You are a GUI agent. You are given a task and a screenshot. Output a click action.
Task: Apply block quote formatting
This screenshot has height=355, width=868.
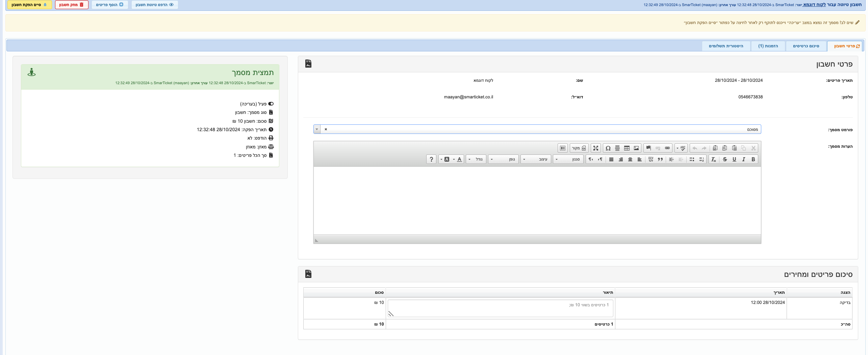pos(660,159)
